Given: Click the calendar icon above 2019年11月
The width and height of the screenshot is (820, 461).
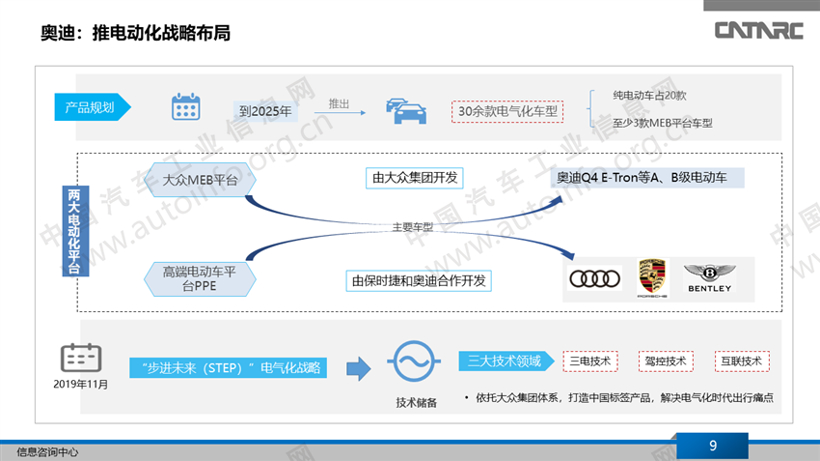Looking at the screenshot, I should [80, 357].
